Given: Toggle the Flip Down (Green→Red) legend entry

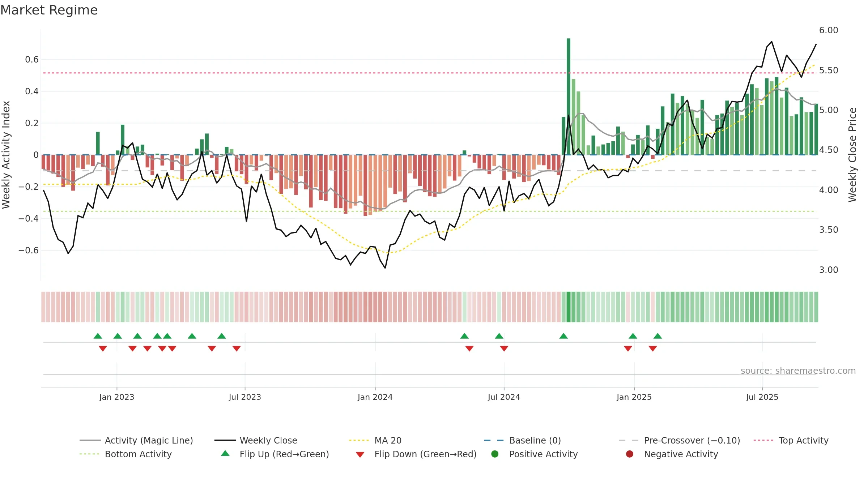Looking at the screenshot, I should [x=416, y=454].
